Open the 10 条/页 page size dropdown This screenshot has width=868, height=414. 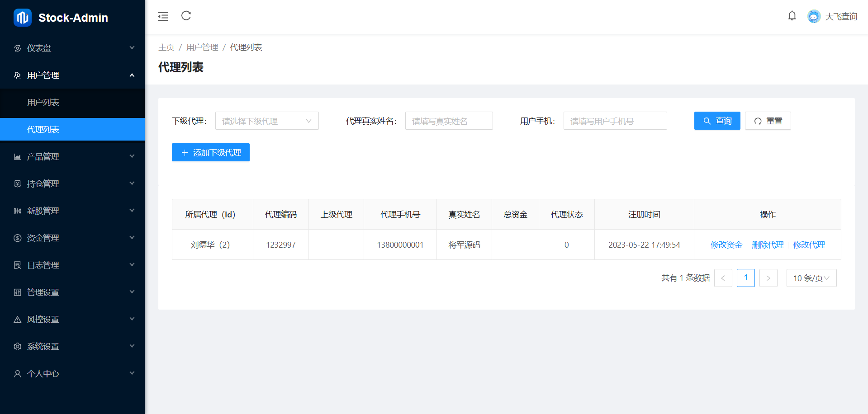coord(811,278)
